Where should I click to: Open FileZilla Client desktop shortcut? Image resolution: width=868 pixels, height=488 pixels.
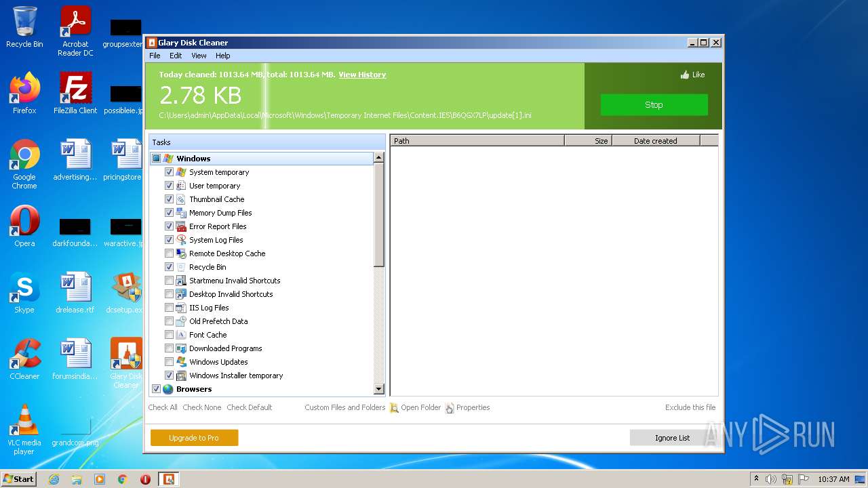[x=75, y=94]
